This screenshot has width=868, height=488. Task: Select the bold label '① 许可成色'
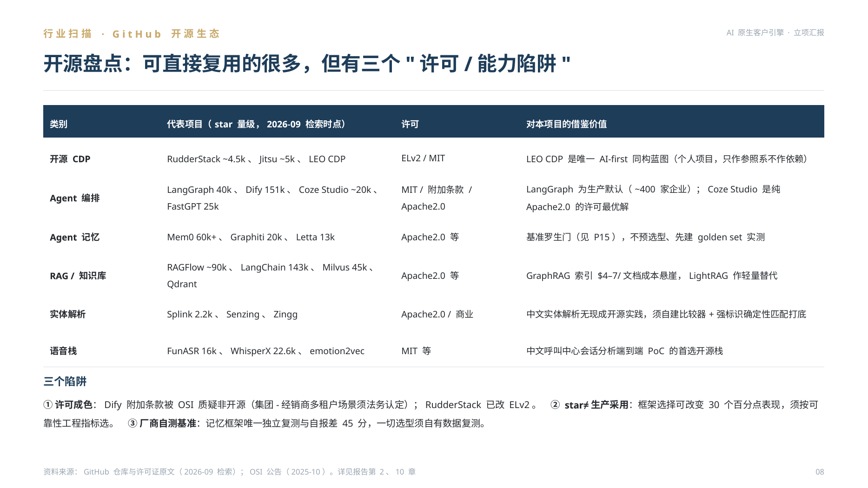tap(68, 405)
